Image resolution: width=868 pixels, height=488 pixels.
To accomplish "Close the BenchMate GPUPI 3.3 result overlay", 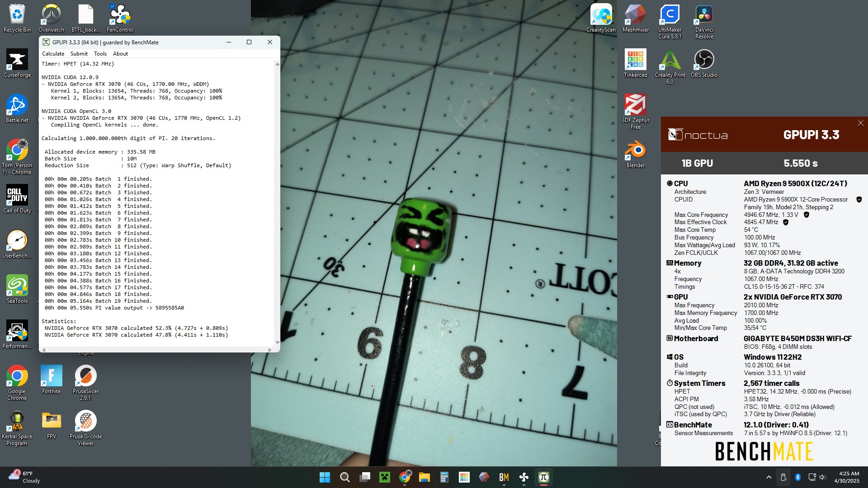I will coord(860,123).
